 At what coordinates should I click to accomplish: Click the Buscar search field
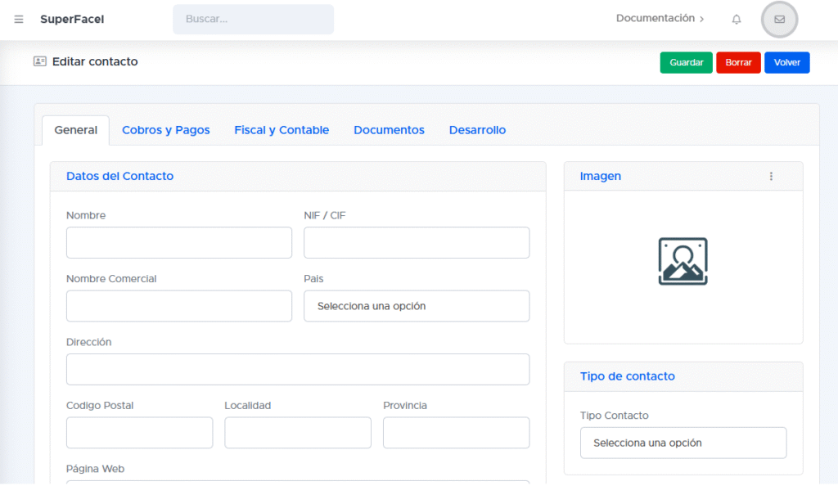(x=254, y=20)
